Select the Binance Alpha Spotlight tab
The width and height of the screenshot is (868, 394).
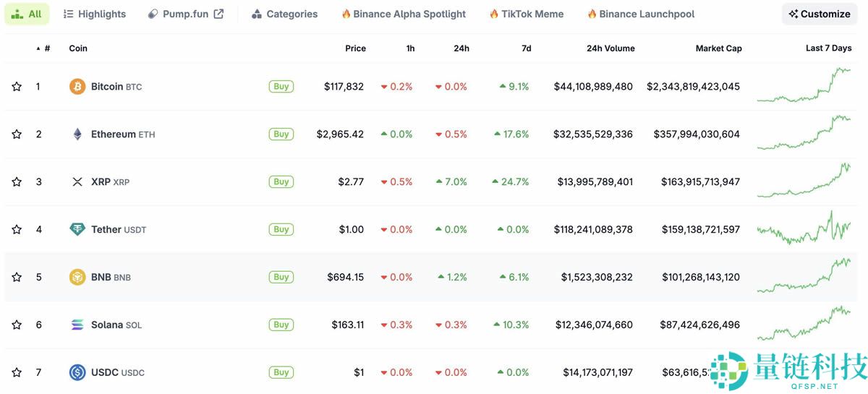[x=404, y=14]
